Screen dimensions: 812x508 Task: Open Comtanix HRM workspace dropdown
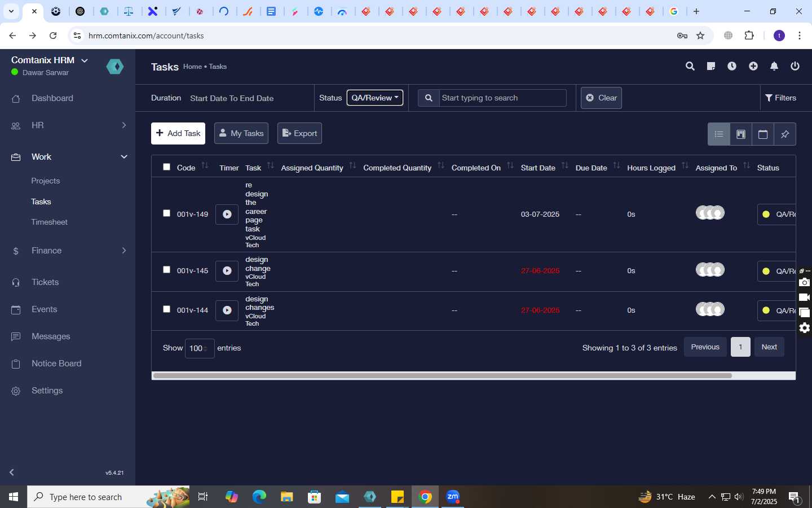(50, 60)
